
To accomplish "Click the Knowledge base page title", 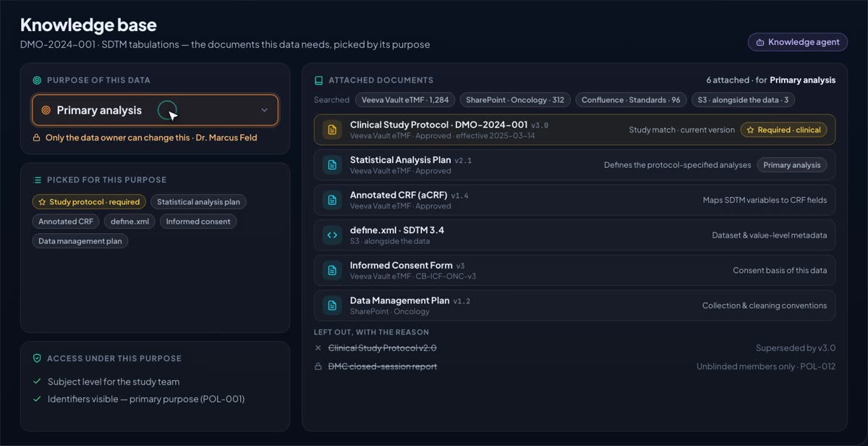I will tap(88, 25).
